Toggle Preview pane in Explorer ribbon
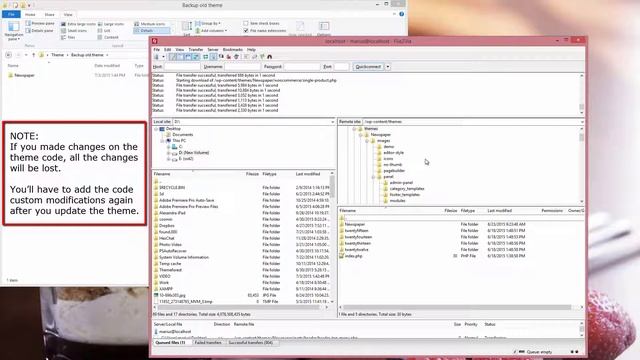640x360 pixels. pos(40,24)
